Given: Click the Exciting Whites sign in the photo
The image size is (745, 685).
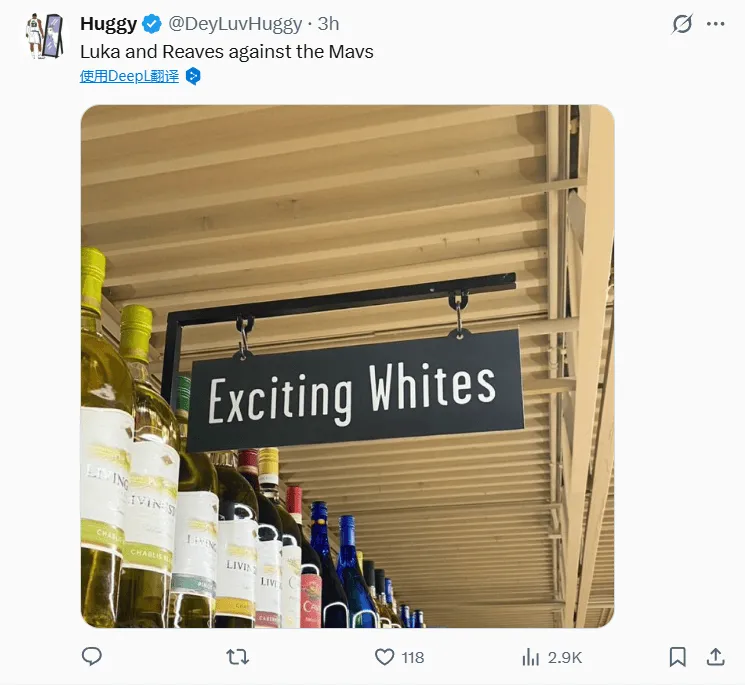Looking at the screenshot, I should point(352,392).
